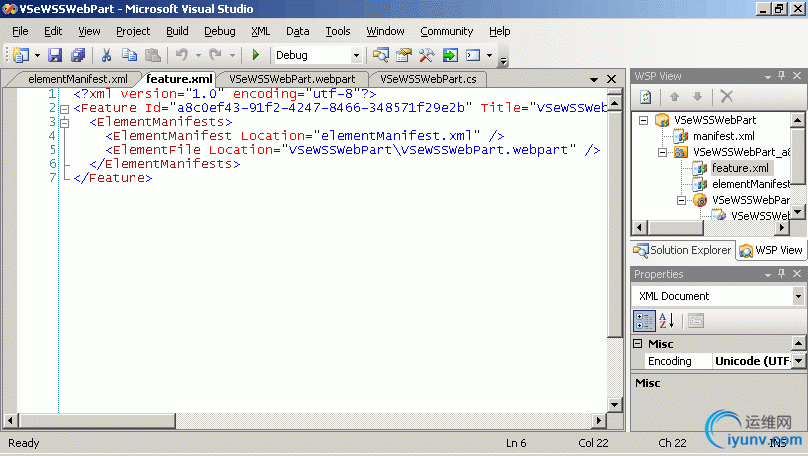The height and width of the screenshot is (456, 808).
Task: Open the Build menu
Action: pos(177,31)
